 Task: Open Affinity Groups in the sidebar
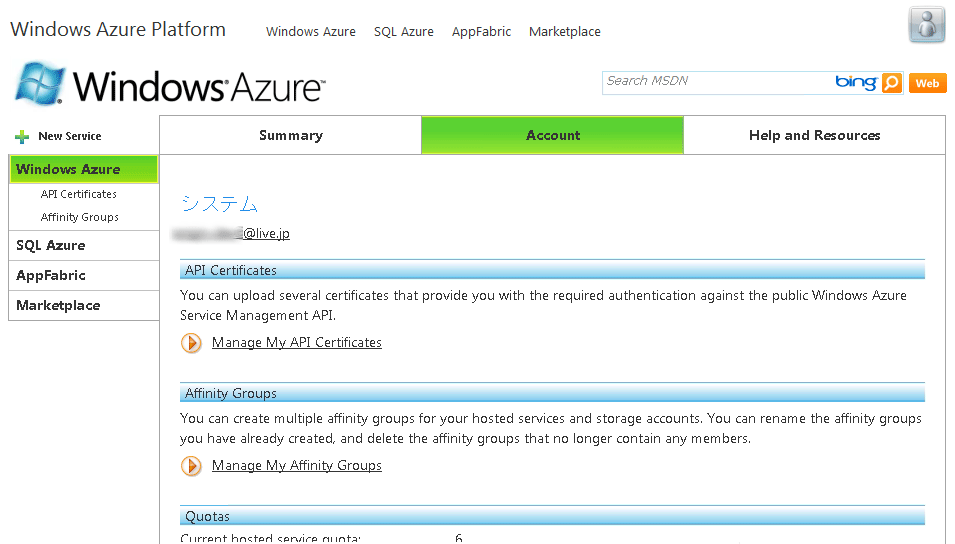[79, 217]
